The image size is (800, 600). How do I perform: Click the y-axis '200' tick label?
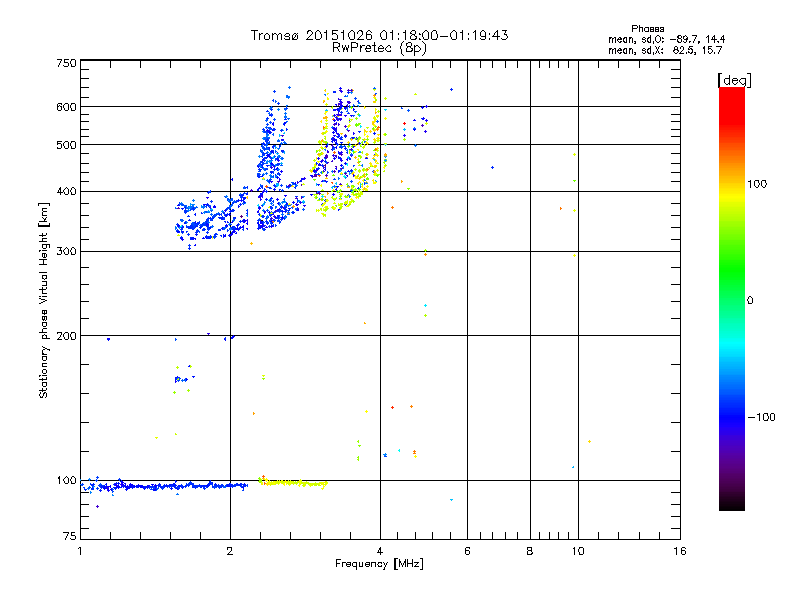(x=66, y=336)
